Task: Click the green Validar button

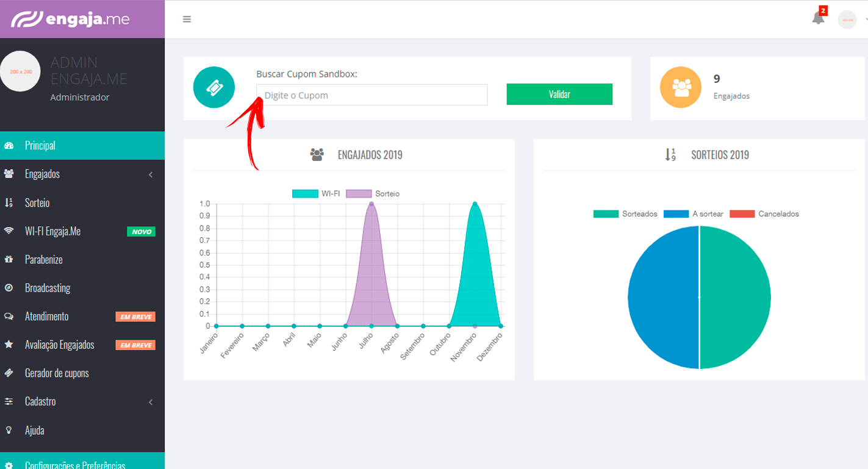Action: click(x=559, y=95)
